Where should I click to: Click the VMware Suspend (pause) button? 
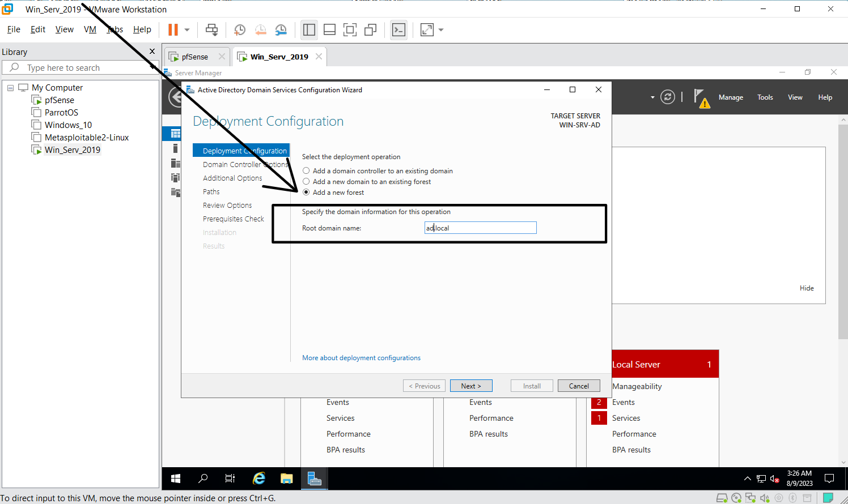click(x=173, y=30)
